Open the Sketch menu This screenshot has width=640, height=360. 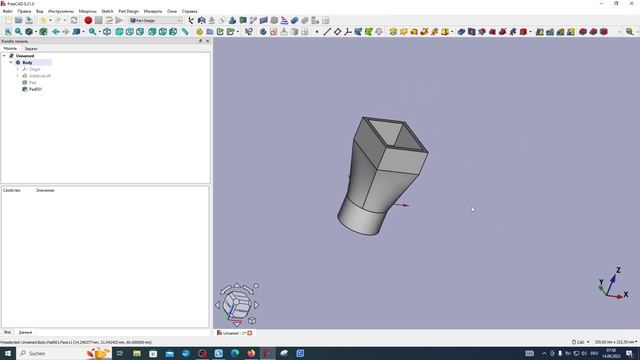pyautogui.click(x=107, y=11)
